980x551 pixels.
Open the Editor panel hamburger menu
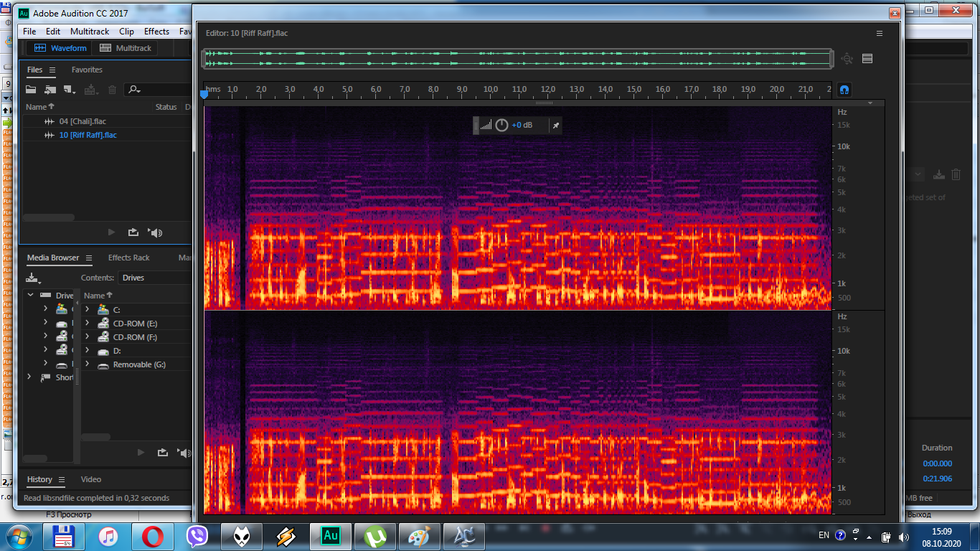880,33
